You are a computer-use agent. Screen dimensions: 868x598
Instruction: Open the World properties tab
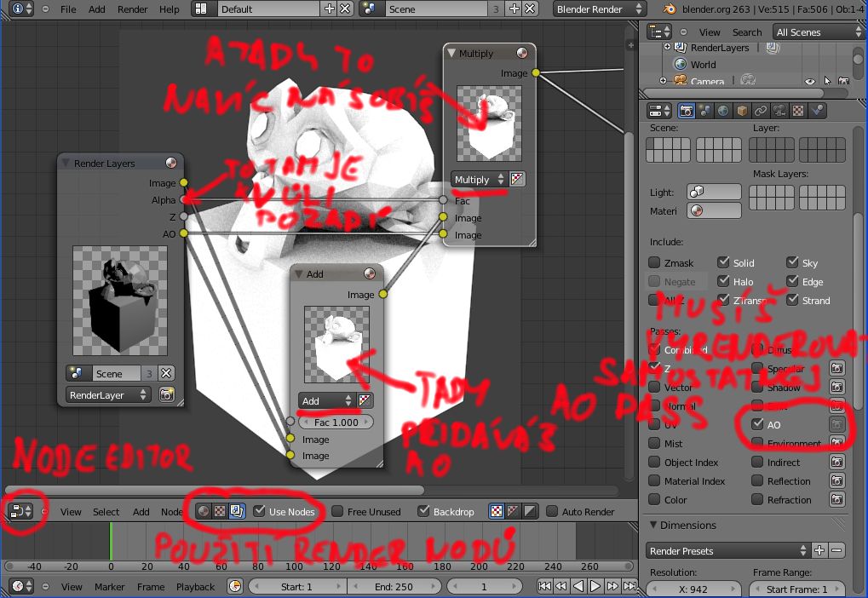[x=723, y=111]
